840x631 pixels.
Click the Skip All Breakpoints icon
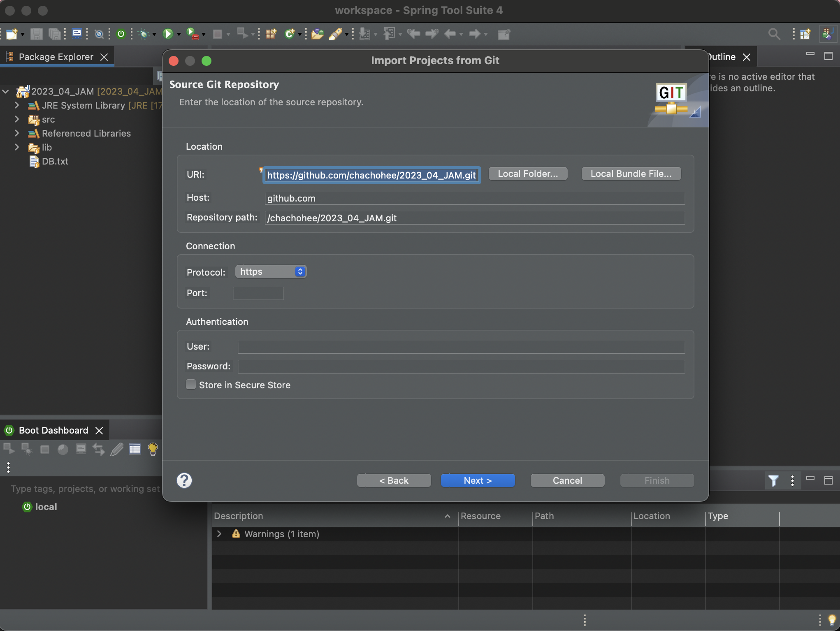pos(99,34)
